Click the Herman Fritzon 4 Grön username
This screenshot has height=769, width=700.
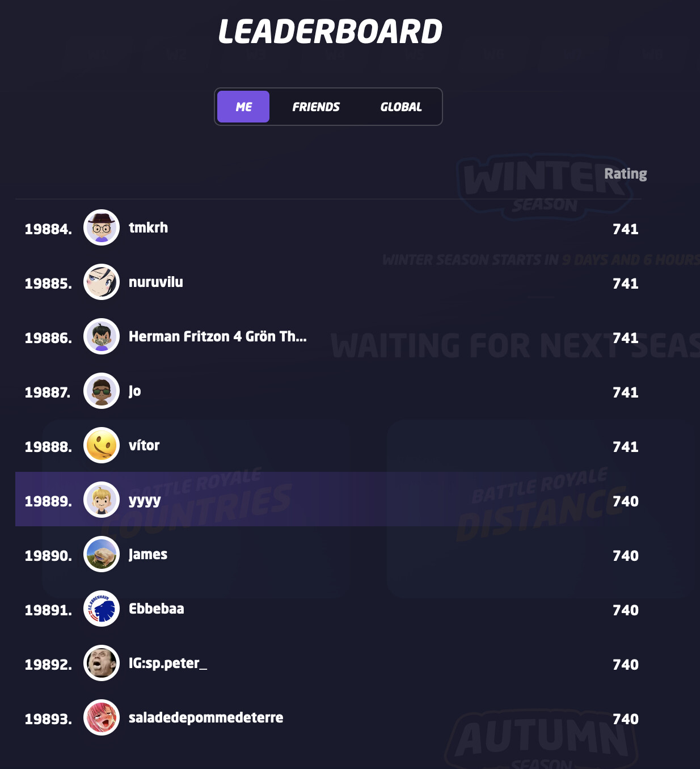pyautogui.click(x=217, y=337)
